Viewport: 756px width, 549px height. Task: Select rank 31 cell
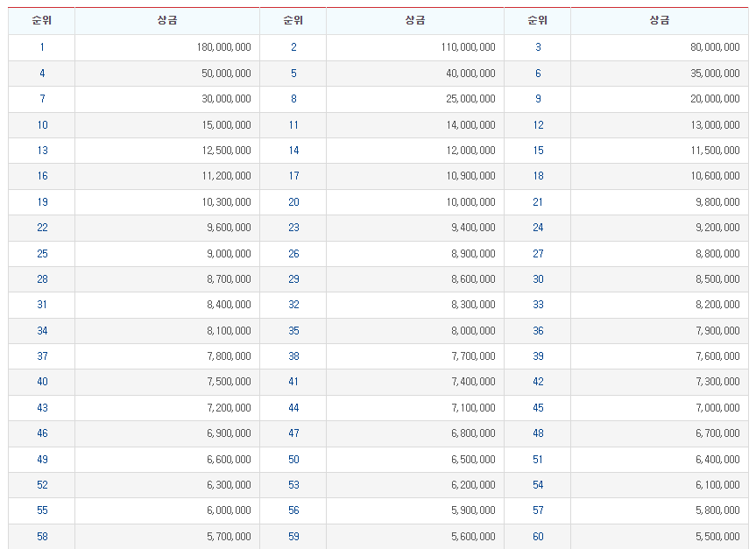tap(42, 305)
